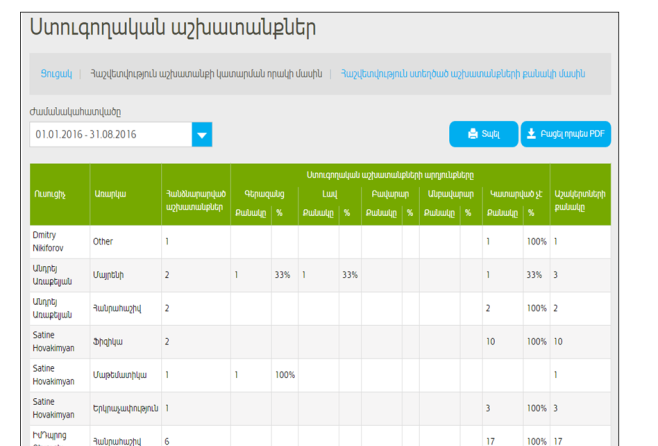Screen dimensions: 658x446
Task: Select the Other subject cell
Action: click(x=125, y=242)
